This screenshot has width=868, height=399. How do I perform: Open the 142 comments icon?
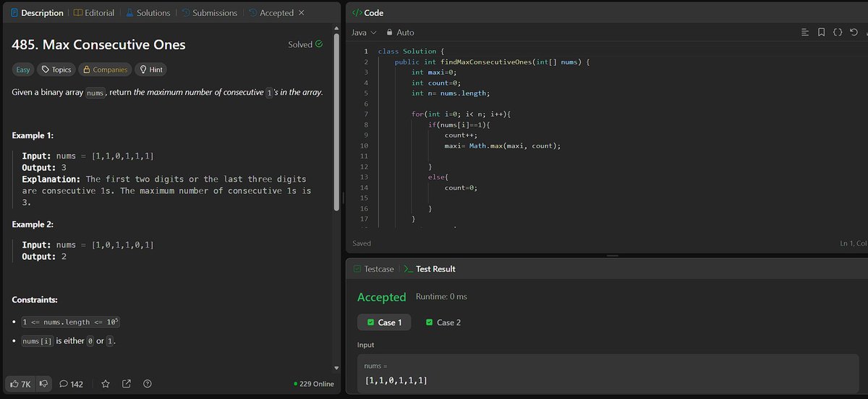tap(71, 384)
